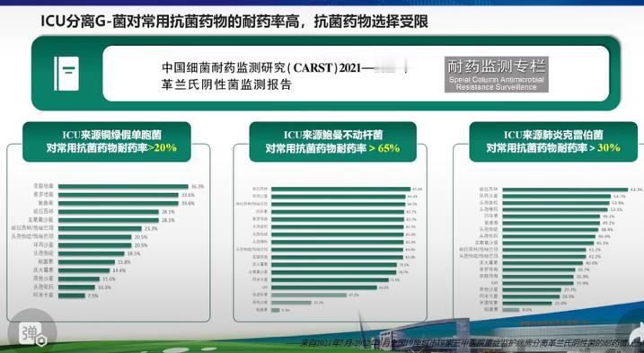Click the ICU来源铜绿假单胞菌 header box
The image size is (644, 353).
point(107,141)
